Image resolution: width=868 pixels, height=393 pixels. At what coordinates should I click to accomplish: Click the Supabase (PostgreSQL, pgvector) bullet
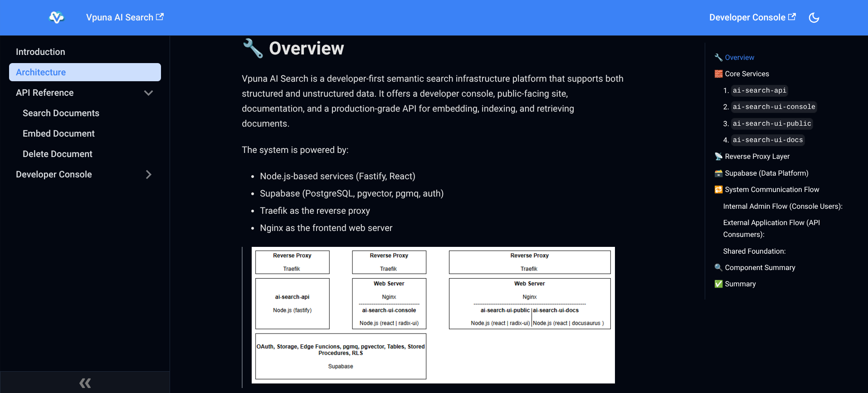click(351, 193)
